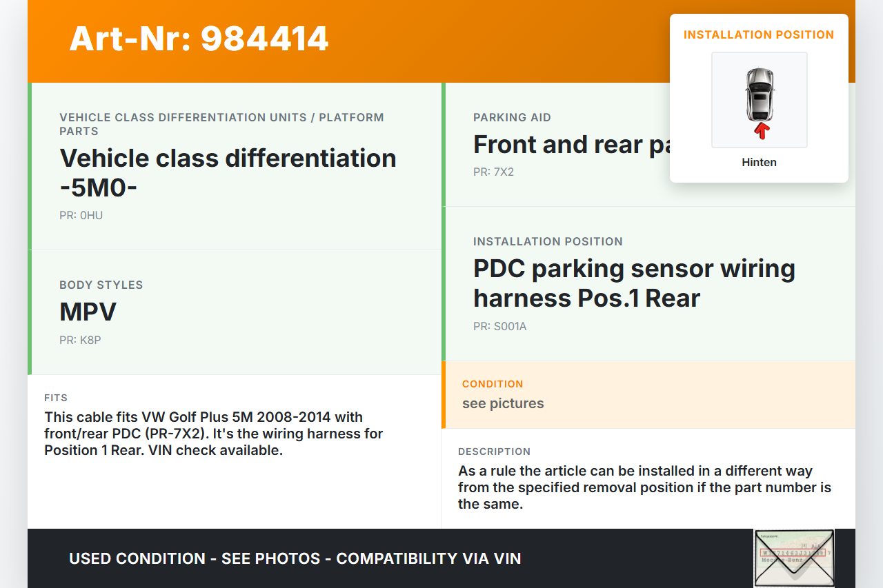Click the 'see pictures' condition text
The image size is (883, 588).
click(x=503, y=404)
